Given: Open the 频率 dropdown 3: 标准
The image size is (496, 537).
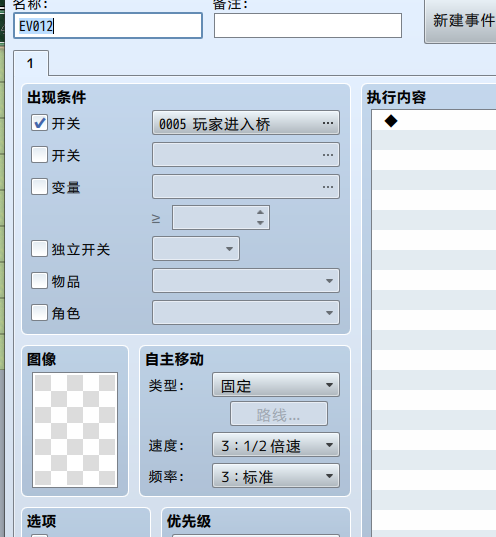Looking at the screenshot, I should [x=276, y=476].
